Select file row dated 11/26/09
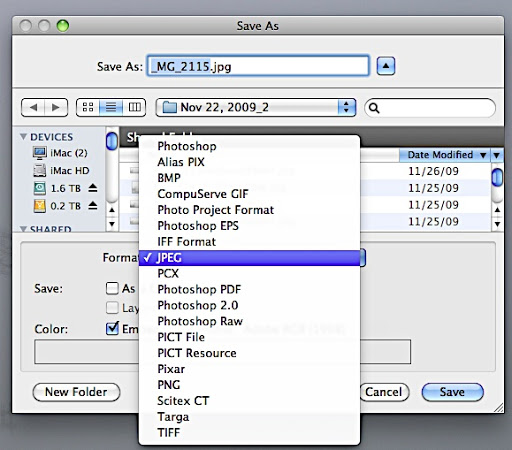512x450 pixels. (x=305, y=171)
